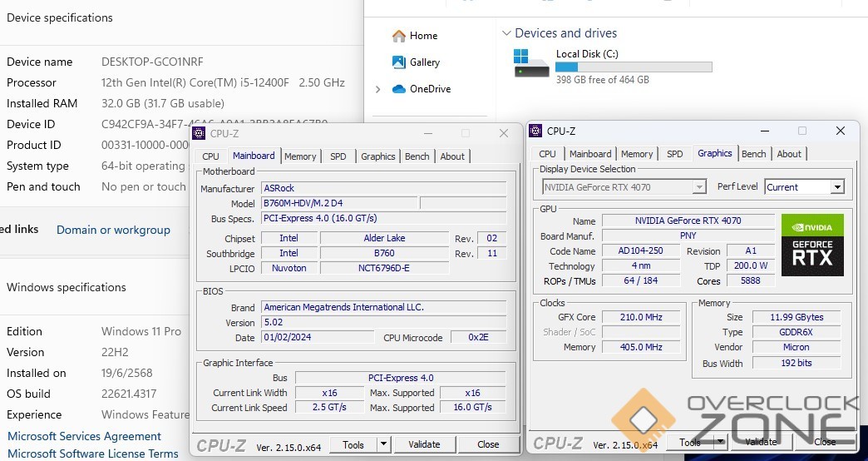Open the Perf Level dropdown
The image size is (868, 461).
[837, 187]
